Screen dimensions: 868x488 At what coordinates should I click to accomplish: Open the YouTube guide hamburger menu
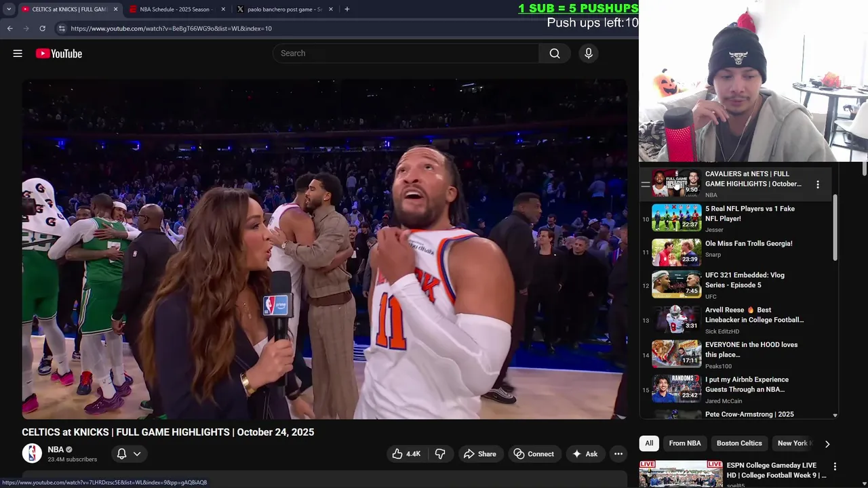pos(18,54)
